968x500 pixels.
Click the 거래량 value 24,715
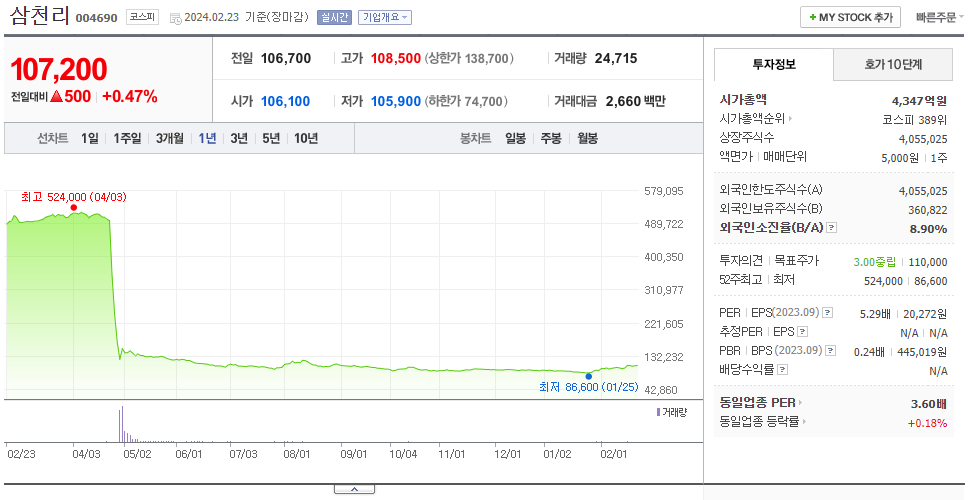[x=616, y=59]
